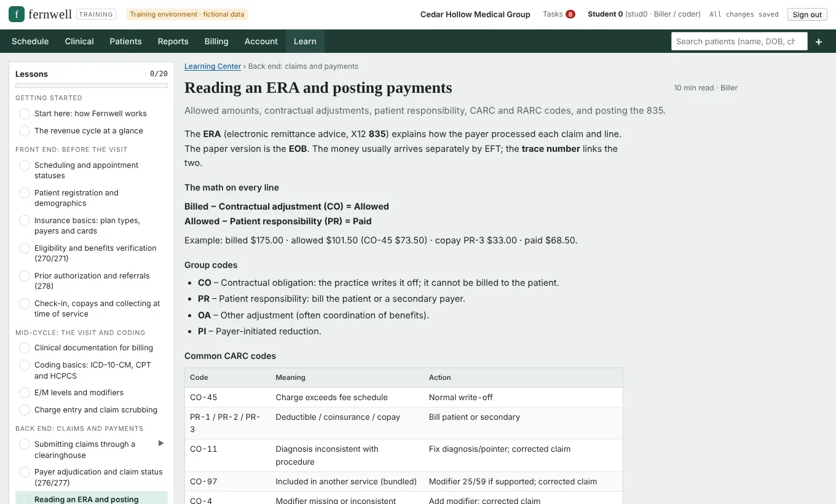
Task: Click the lessons progress bar showing 0/20
Action: click(x=92, y=85)
